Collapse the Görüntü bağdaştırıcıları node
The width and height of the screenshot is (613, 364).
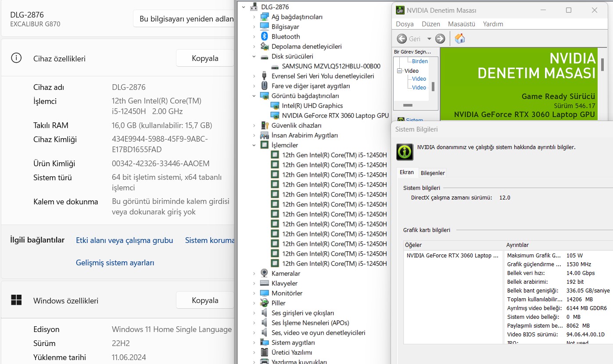coord(254,96)
